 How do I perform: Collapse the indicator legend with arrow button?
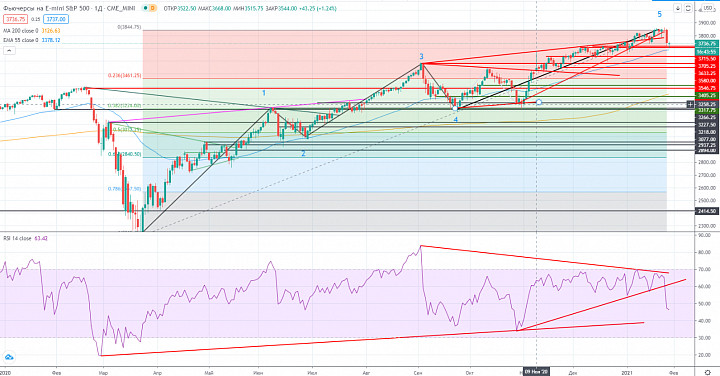pos(9,51)
